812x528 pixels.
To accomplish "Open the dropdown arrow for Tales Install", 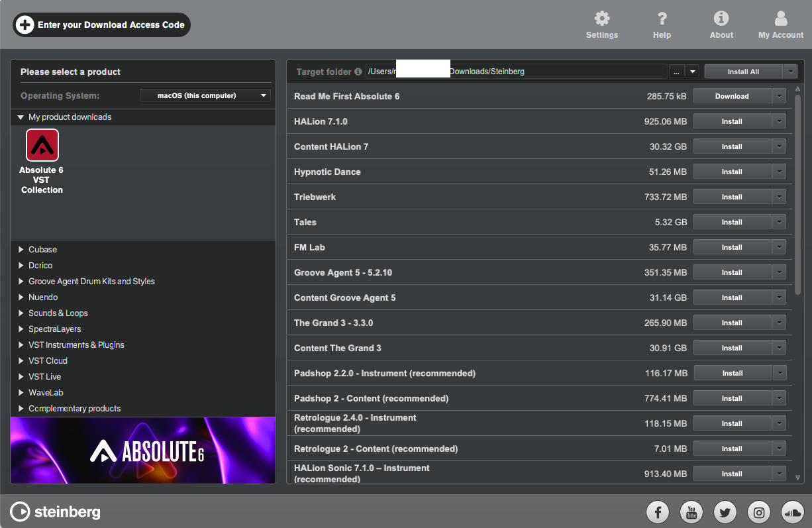I will [779, 222].
